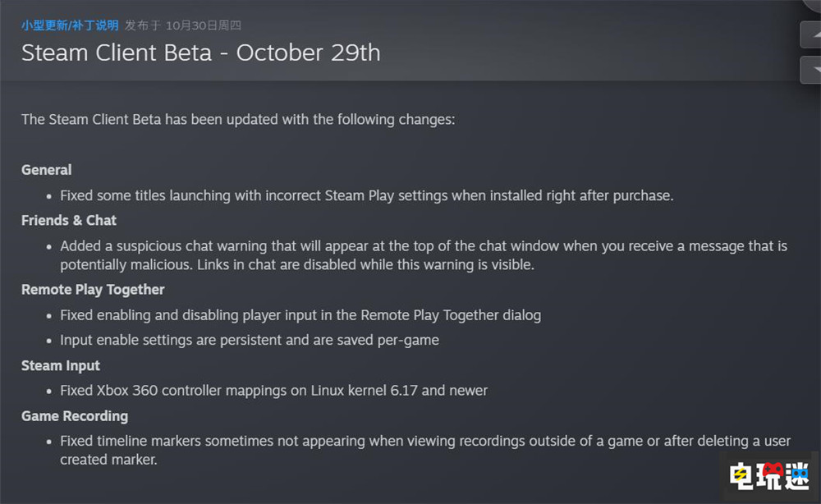The height and width of the screenshot is (504, 821).
Task: Click the Remote Play Together heading
Action: [x=93, y=290]
